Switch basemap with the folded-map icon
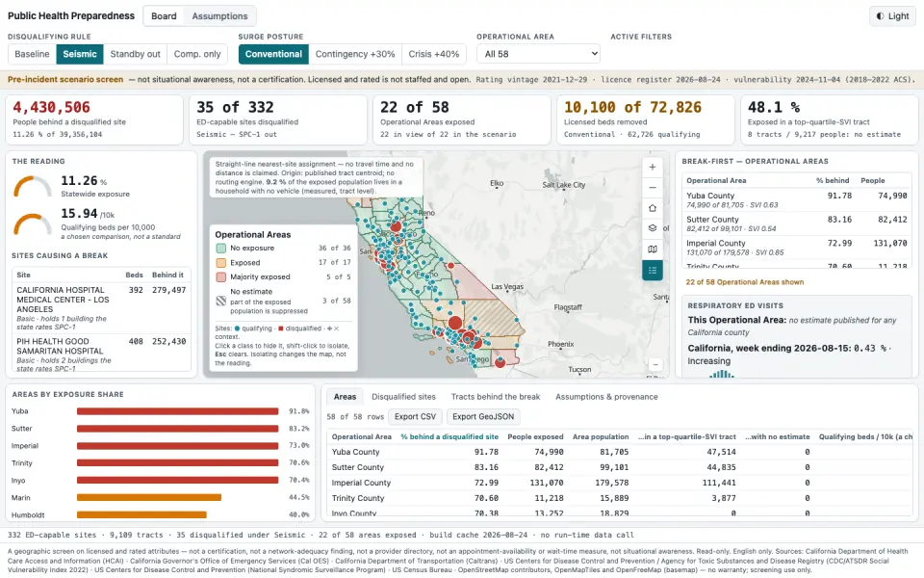The height and width of the screenshot is (578, 924). tap(653, 250)
